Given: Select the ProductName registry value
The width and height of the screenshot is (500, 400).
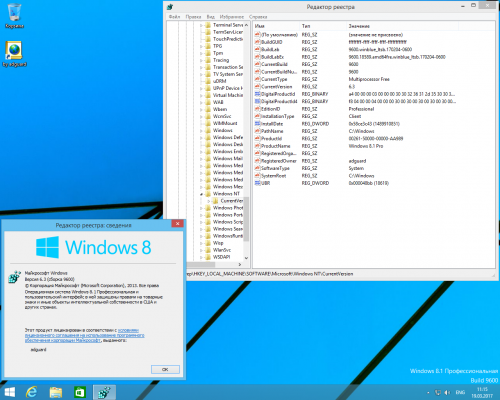Looking at the screenshot, I should tap(275, 146).
